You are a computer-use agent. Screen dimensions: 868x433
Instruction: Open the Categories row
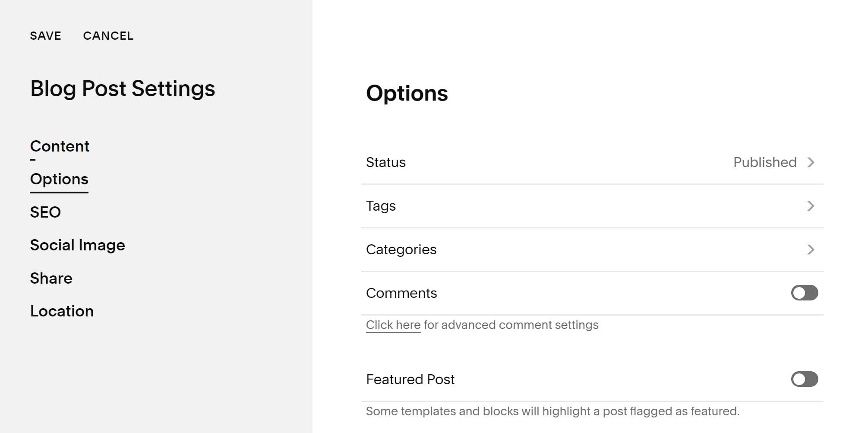[592, 250]
